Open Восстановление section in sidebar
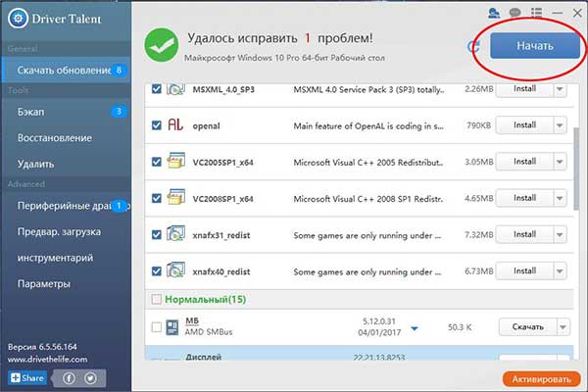The width and height of the screenshot is (588, 392). (x=66, y=137)
